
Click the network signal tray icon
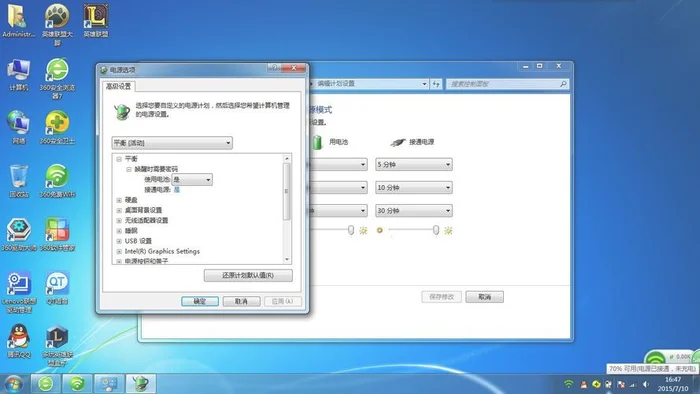633,384
